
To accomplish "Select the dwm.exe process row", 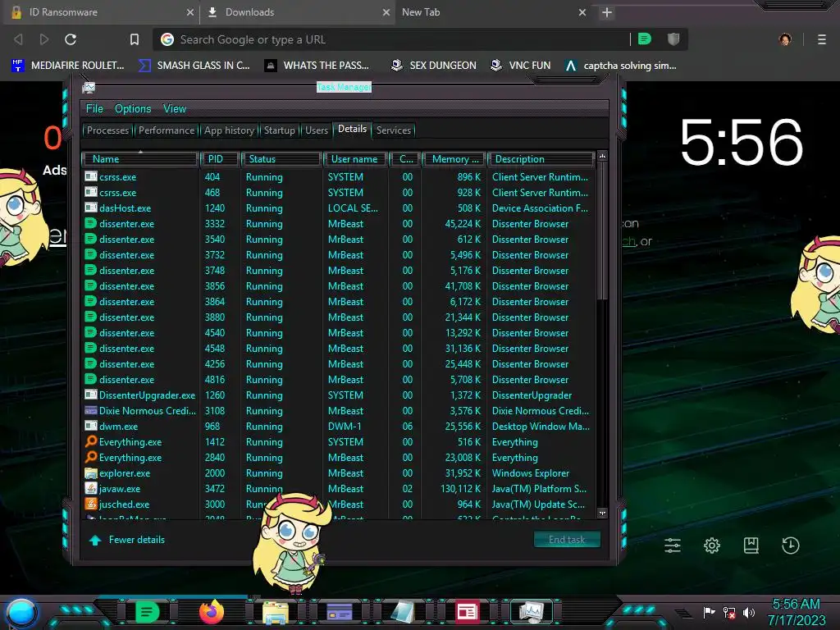I will 339,427.
